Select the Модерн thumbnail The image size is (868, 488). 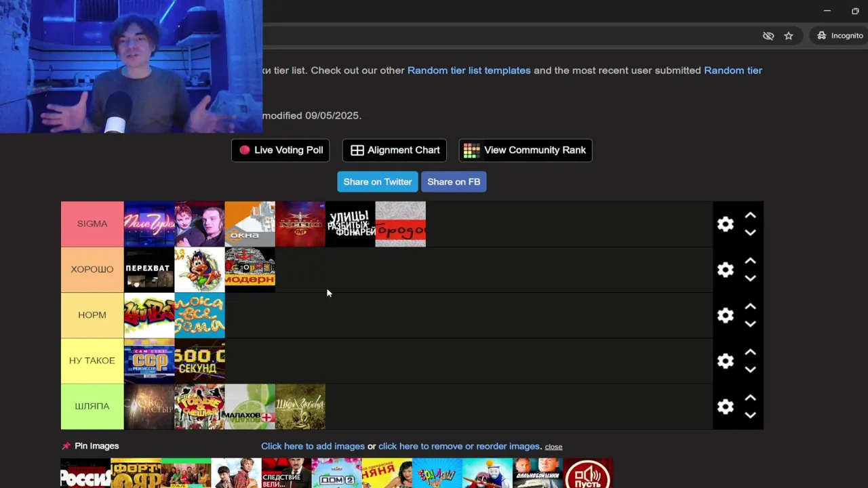(x=250, y=270)
